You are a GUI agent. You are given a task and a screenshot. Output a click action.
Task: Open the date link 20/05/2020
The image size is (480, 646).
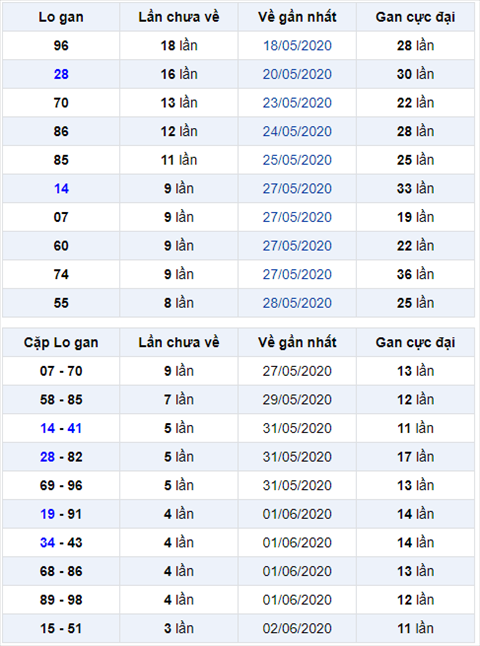click(x=297, y=74)
